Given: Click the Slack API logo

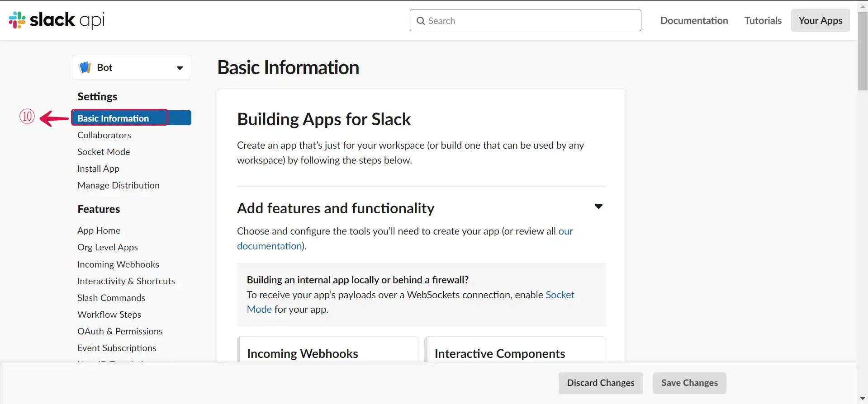Looking at the screenshot, I should [57, 20].
